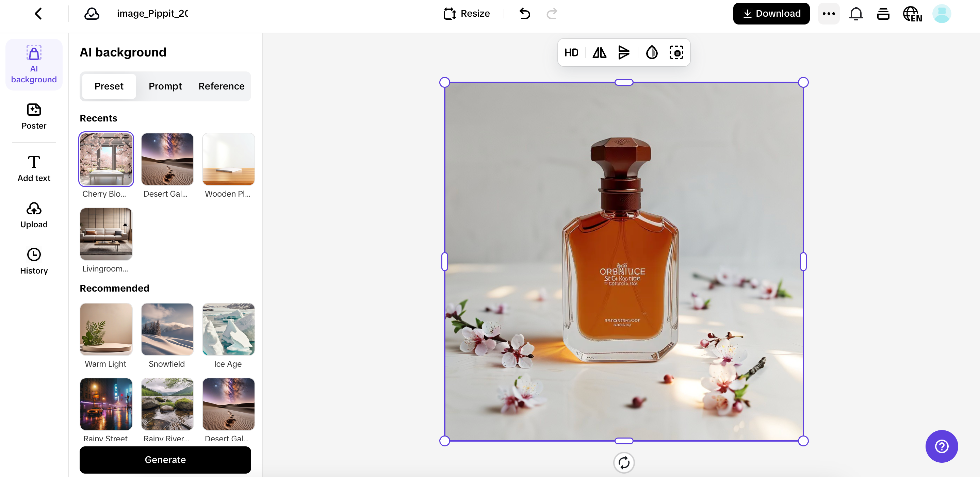This screenshot has height=477, width=980.
Task: Open the notifications bell
Action: coord(855,14)
